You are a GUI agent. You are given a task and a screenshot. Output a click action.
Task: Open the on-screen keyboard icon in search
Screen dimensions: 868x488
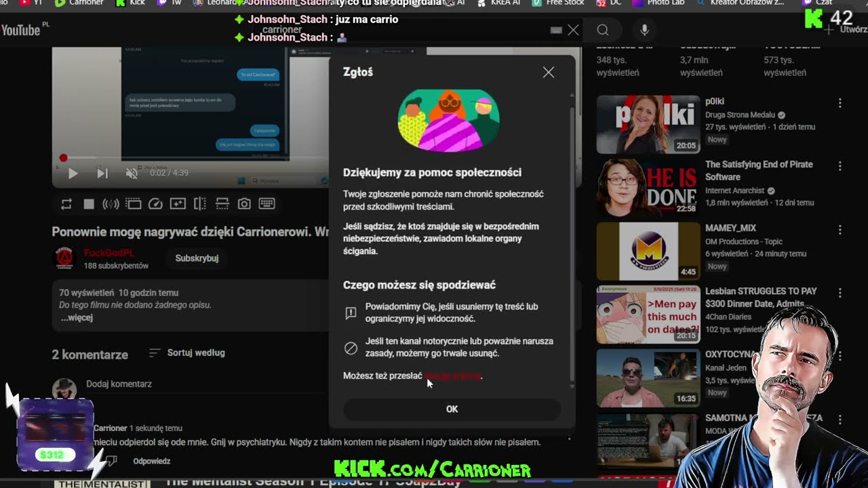tap(556, 30)
